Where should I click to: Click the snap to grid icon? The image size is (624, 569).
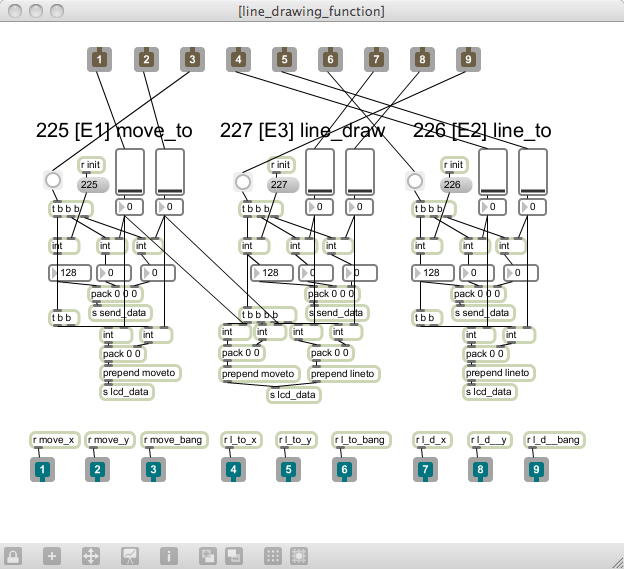coord(299,556)
